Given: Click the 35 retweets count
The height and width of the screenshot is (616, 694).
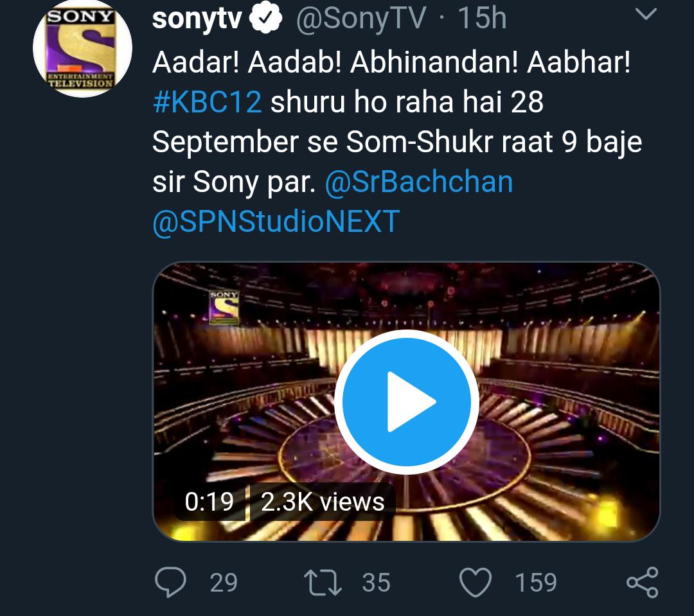Looking at the screenshot, I should coord(376,583).
